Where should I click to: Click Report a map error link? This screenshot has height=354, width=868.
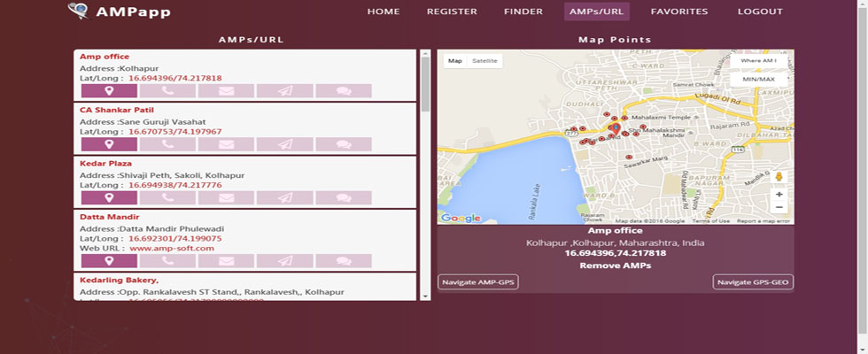click(x=763, y=221)
